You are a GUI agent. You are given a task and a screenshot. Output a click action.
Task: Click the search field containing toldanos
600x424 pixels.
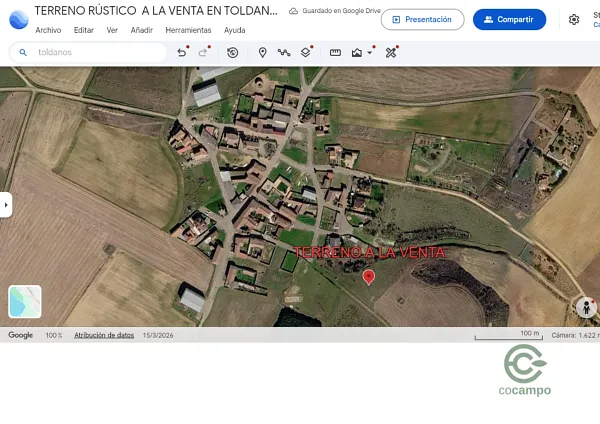88,52
